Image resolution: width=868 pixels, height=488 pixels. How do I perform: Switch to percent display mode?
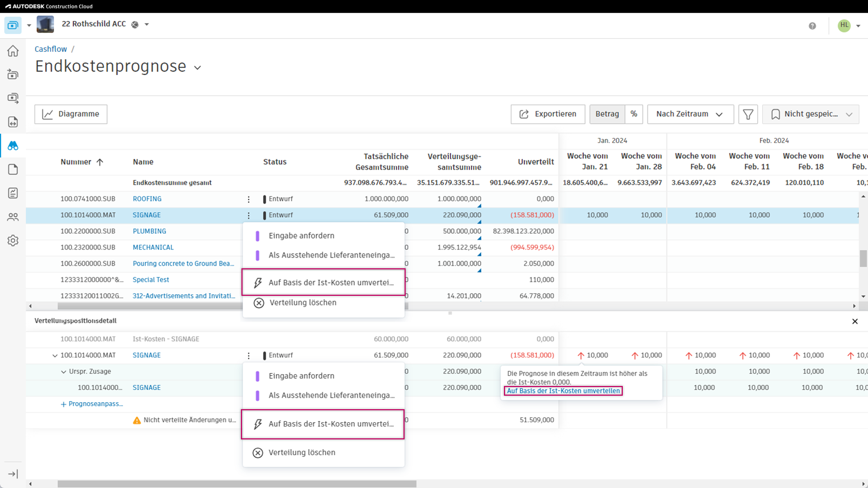pyautogui.click(x=634, y=114)
